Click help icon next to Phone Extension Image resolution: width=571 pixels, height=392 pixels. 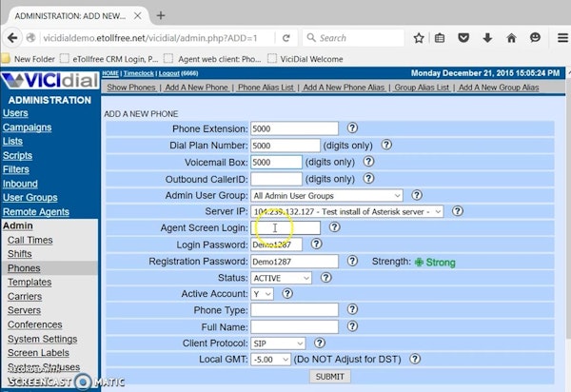tap(352, 128)
